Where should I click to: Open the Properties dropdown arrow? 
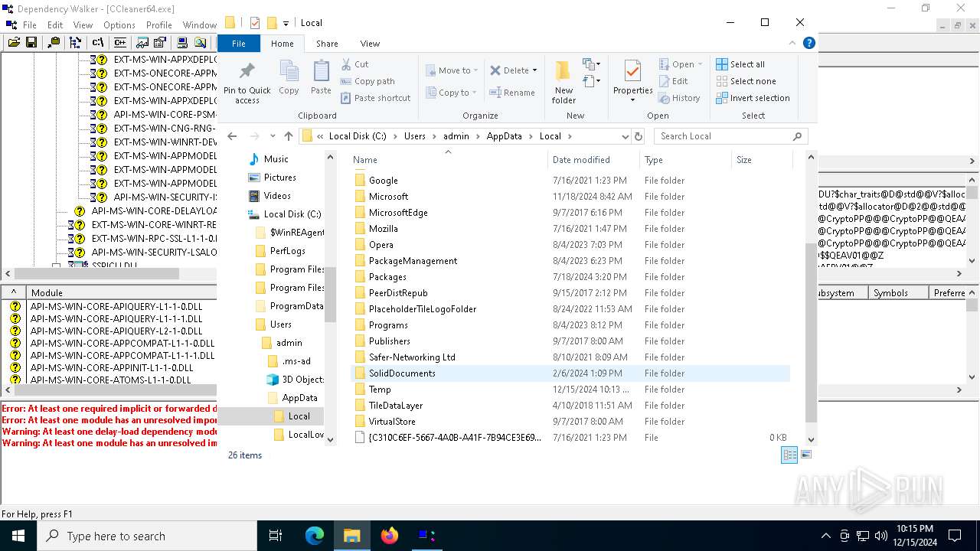point(632,100)
